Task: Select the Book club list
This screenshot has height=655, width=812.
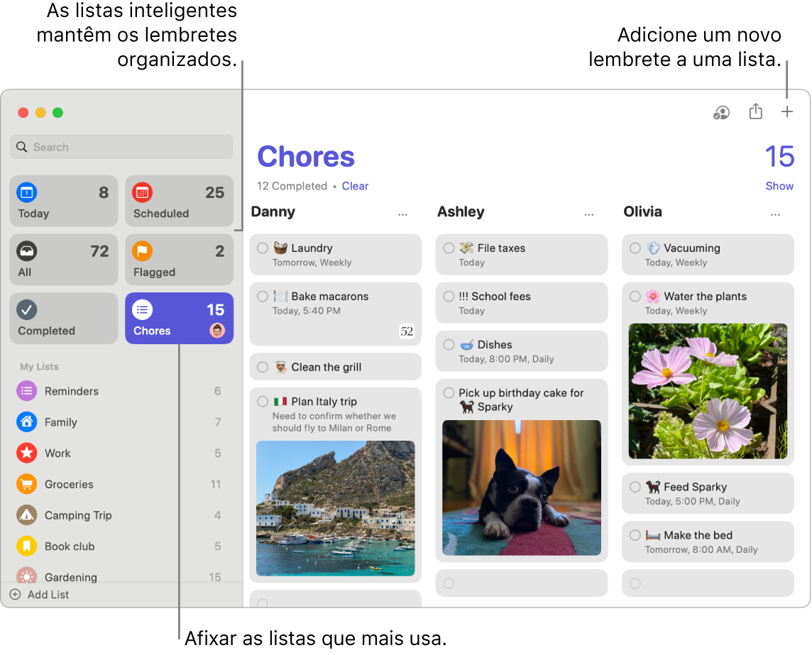Action: pyautogui.click(x=121, y=546)
